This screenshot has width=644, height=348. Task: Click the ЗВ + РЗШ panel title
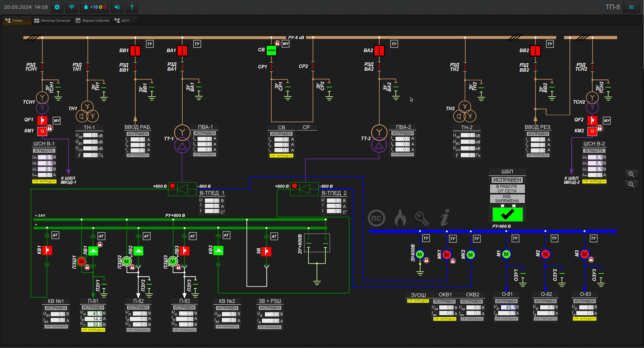[270, 301]
